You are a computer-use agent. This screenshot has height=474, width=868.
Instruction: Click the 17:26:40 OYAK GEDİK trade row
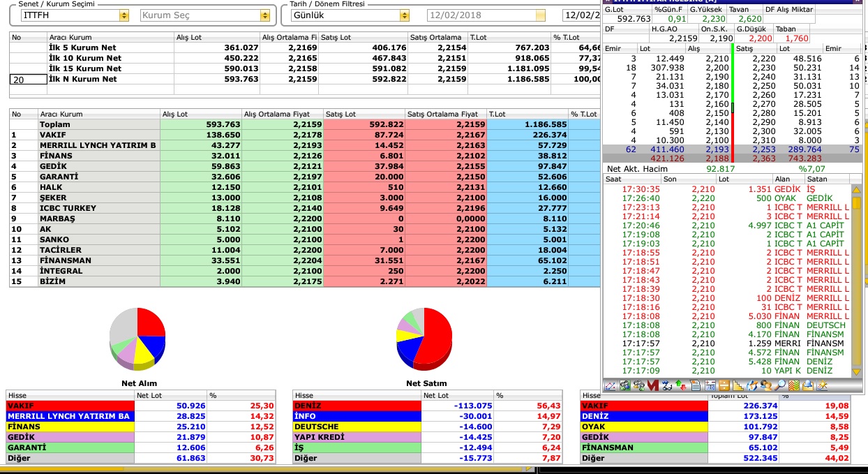coord(728,198)
